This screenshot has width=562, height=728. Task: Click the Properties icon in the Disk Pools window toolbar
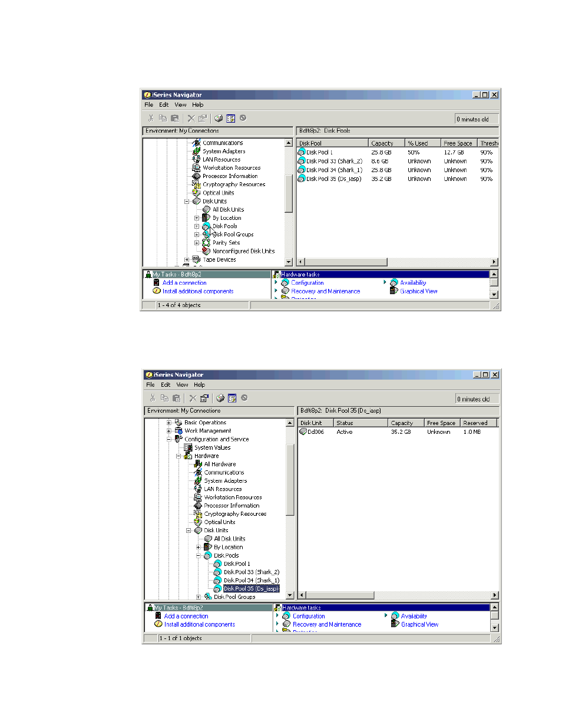pyautogui.click(x=203, y=118)
